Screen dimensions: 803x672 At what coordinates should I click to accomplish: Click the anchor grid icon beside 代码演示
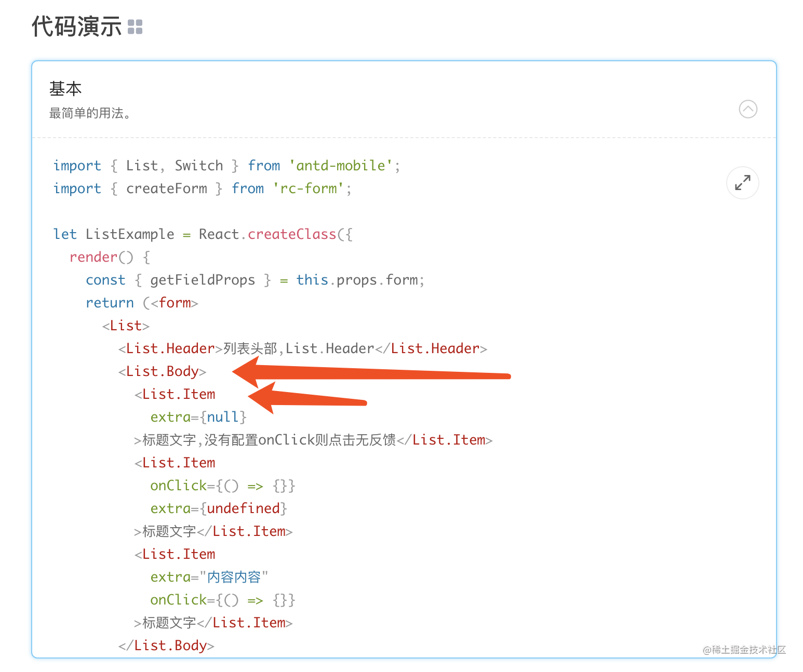(135, 26)
